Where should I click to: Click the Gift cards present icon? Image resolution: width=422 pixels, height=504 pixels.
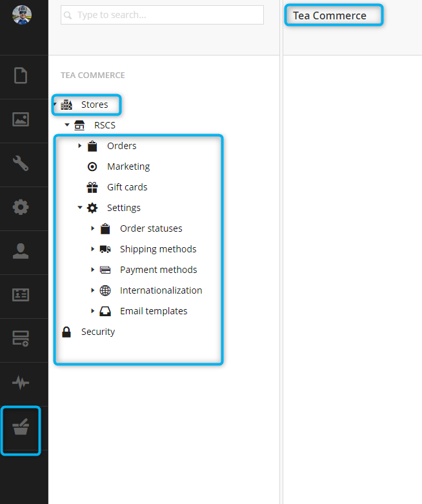[x=92, y=187]
